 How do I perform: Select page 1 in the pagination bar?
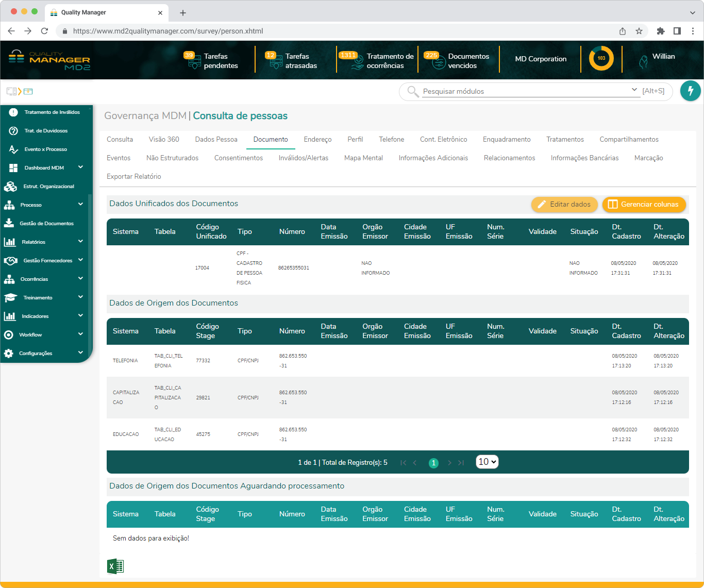(x=433, y=463)
